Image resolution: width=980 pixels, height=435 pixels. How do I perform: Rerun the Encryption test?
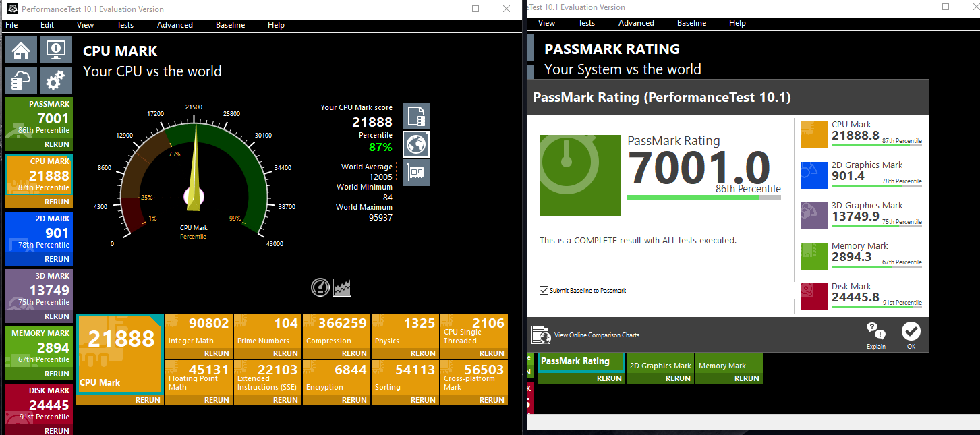click(354, 400)
